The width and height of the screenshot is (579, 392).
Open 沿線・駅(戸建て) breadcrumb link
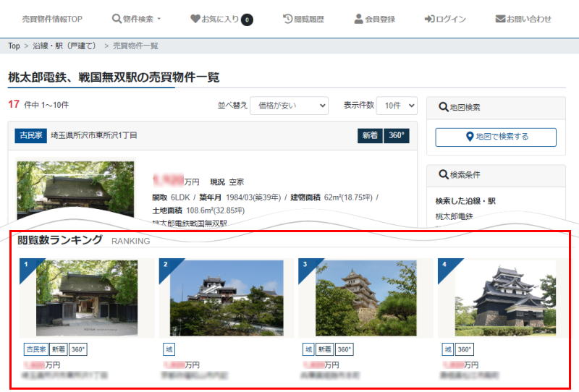click(x=64, y=46)
